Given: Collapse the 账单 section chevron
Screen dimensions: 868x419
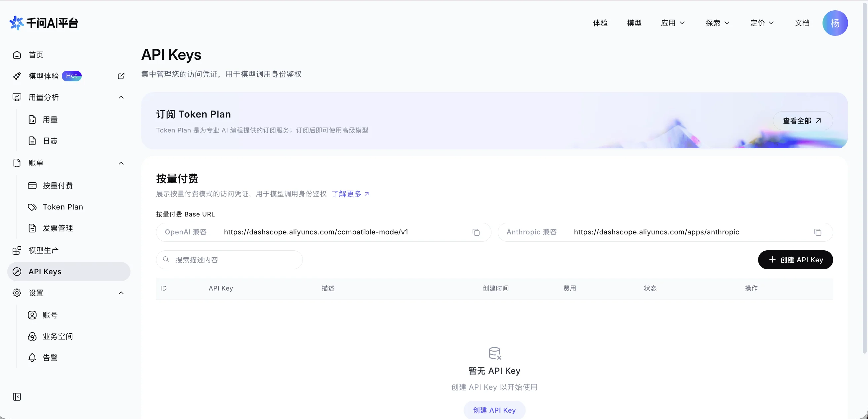Looking at the screenshot, I should coord(121,163).
